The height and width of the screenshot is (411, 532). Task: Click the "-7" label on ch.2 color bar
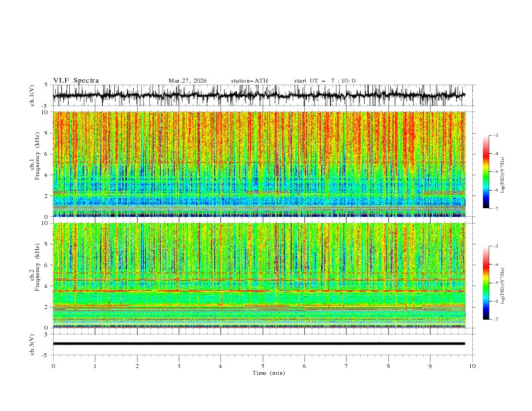pos(495,319)
